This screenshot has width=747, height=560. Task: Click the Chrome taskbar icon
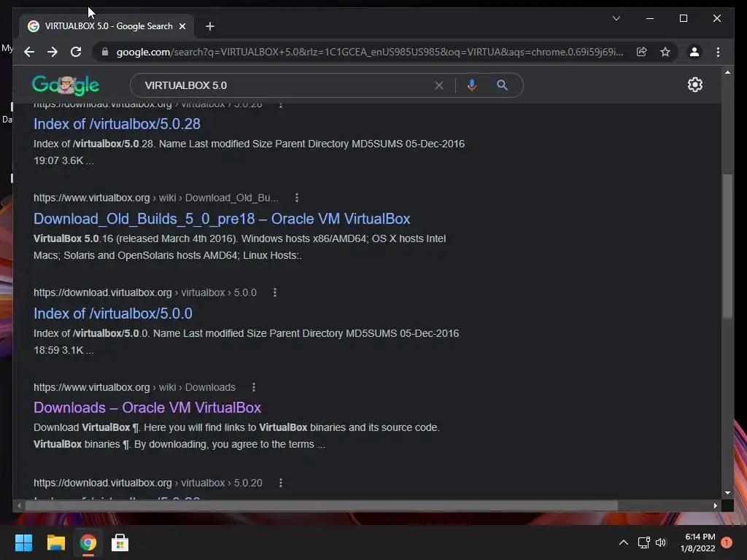point(88,542)
